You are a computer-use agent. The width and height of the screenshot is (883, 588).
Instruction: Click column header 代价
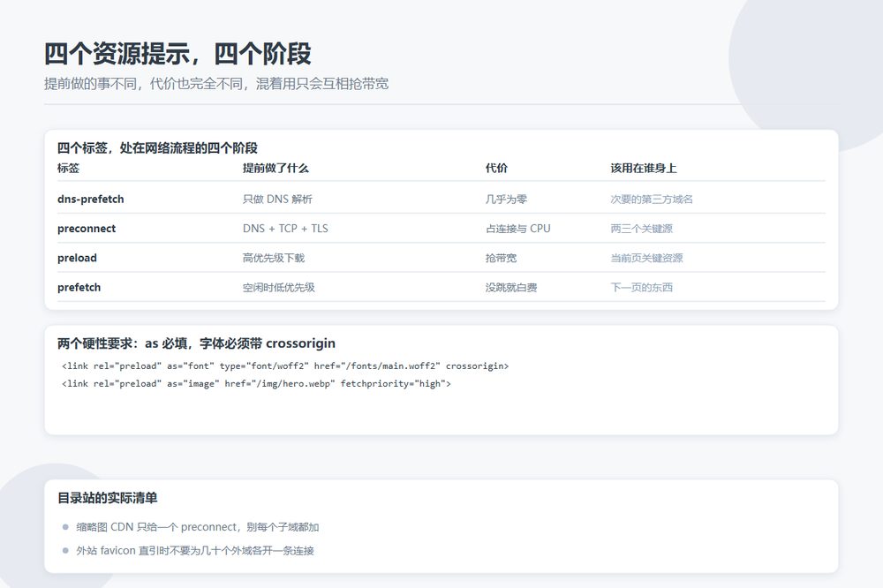pos(496,168)
